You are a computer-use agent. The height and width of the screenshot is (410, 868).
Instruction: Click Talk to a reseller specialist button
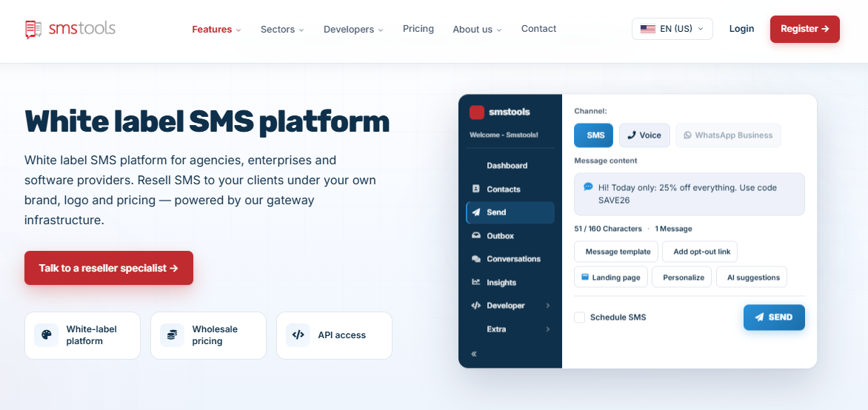point(108,268)
